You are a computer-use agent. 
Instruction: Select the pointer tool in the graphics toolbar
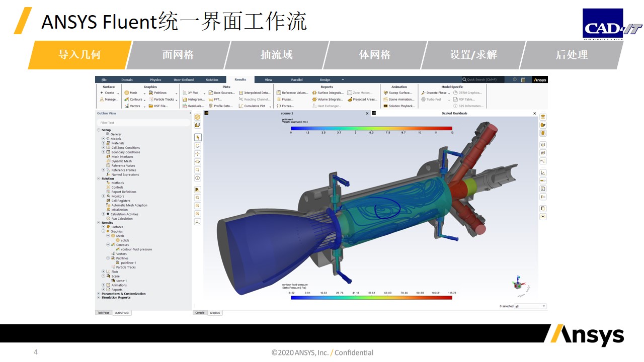click(198, 137)
